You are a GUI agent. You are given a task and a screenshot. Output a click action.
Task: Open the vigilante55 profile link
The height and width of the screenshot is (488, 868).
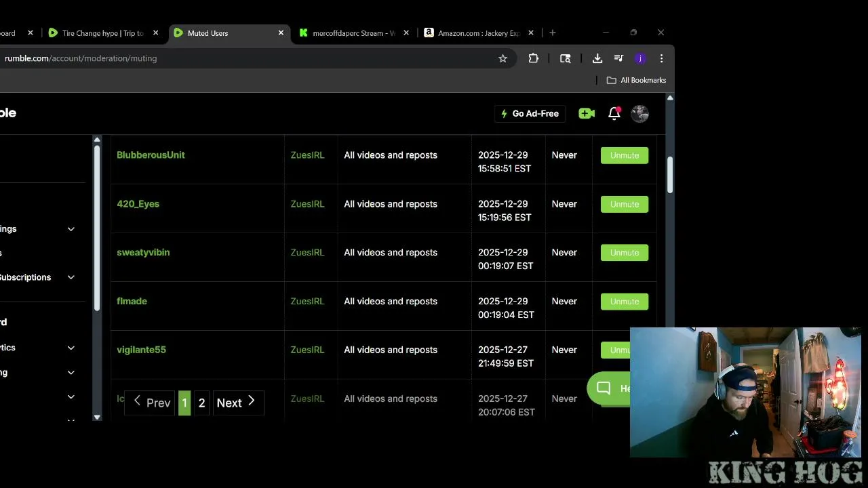point(141,350)
